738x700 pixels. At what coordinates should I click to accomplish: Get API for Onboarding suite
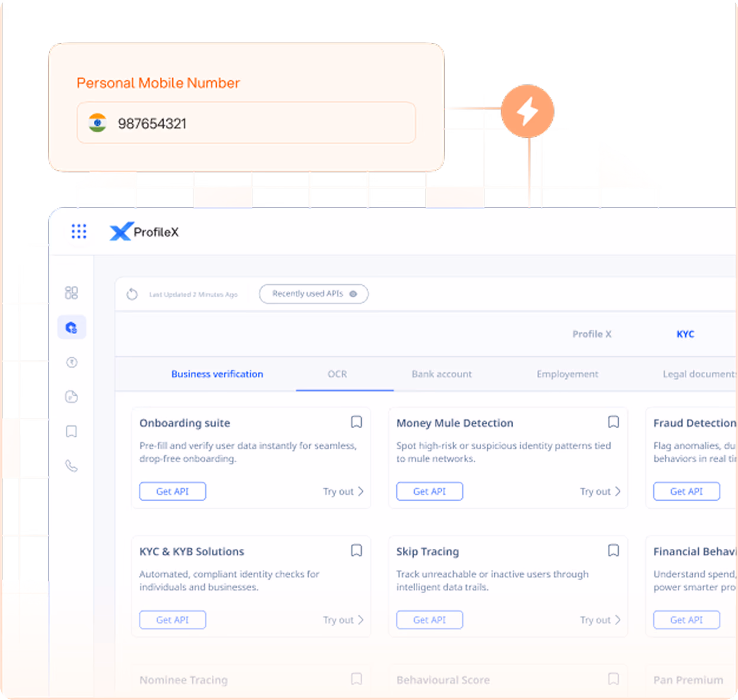pyautogui.click(x=172, y=491)
